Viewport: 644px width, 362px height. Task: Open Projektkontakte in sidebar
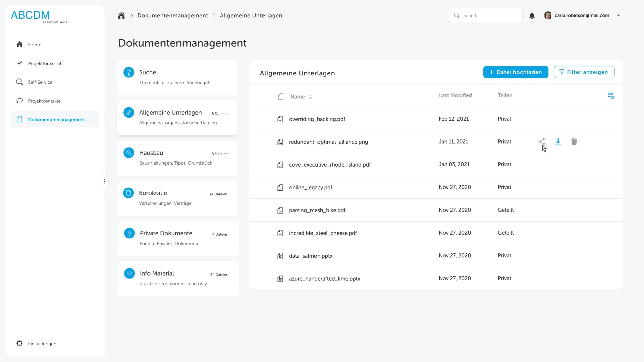[44, 101]
